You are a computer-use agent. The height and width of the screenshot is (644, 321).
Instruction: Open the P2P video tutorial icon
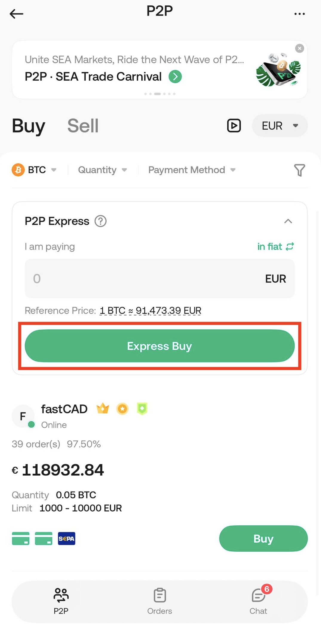tap(234, 126)
